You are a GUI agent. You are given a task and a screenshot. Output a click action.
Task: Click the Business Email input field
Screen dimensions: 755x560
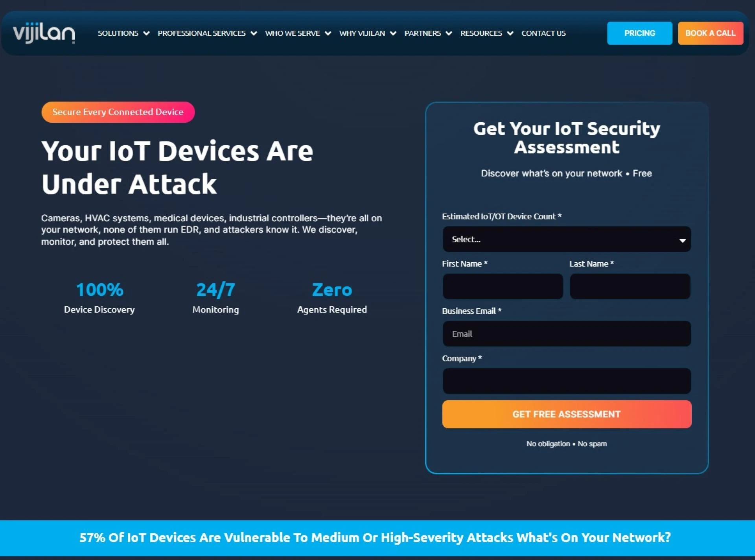566,333
